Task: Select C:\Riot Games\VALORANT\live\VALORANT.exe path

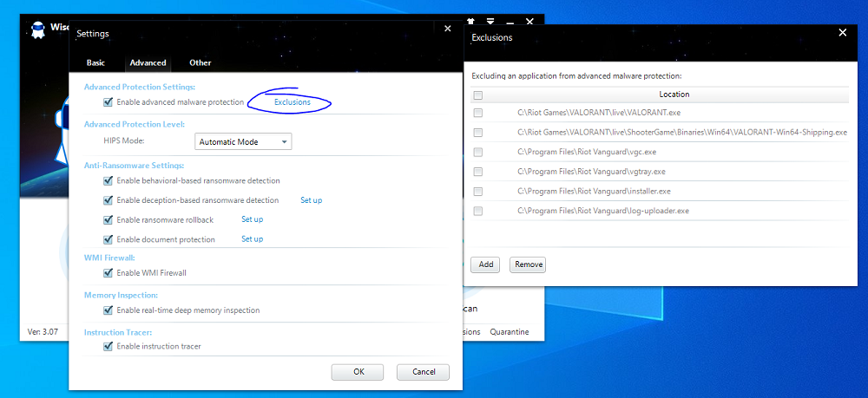Action: (x=599, y=113)
